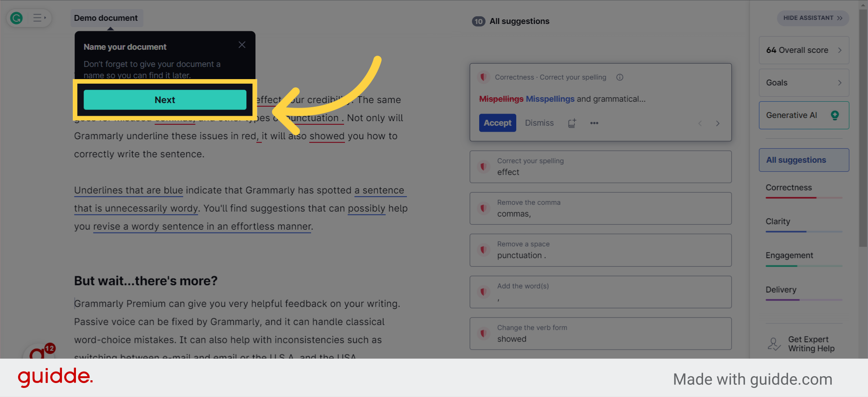Accept the Misspellings correction
This screenshot has height=397, width=868.
click(x=497, y=123)
